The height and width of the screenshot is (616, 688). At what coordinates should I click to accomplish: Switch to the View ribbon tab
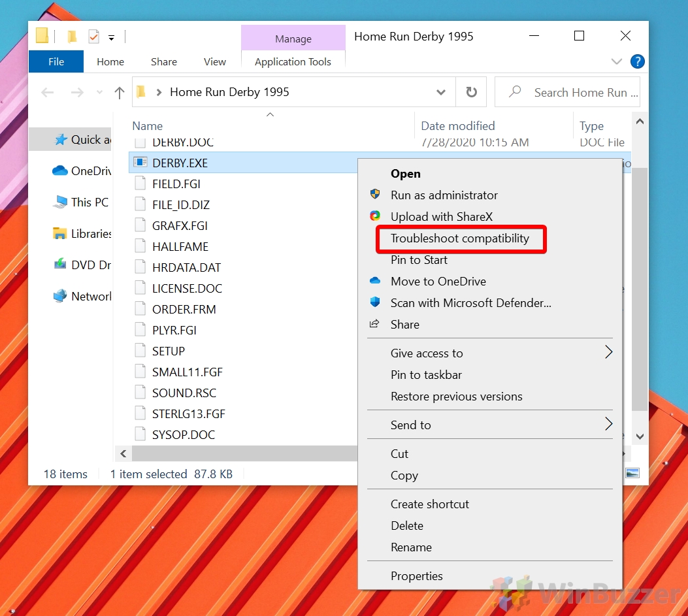point(214,62)
